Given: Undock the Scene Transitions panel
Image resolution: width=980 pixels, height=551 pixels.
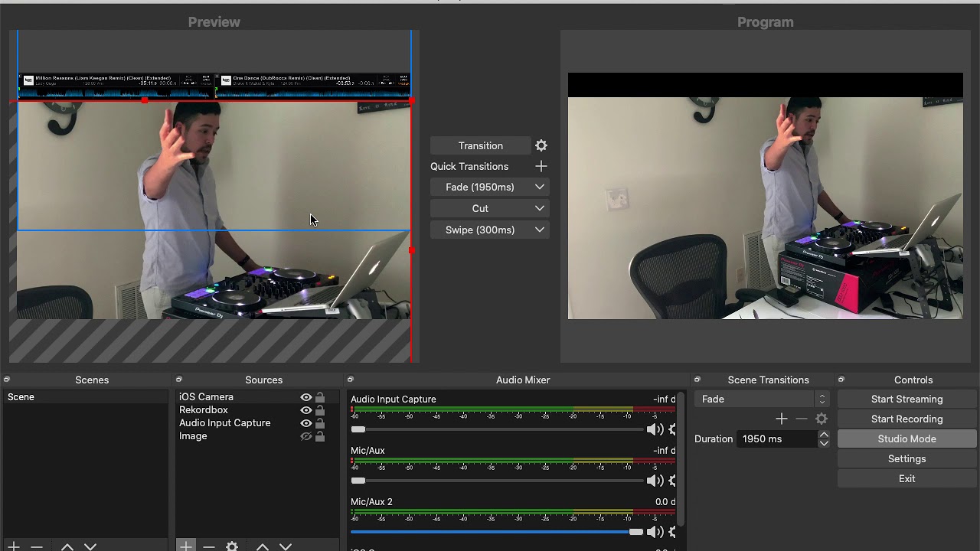Looking at the screenshot, I should click(x=697, y=380).
